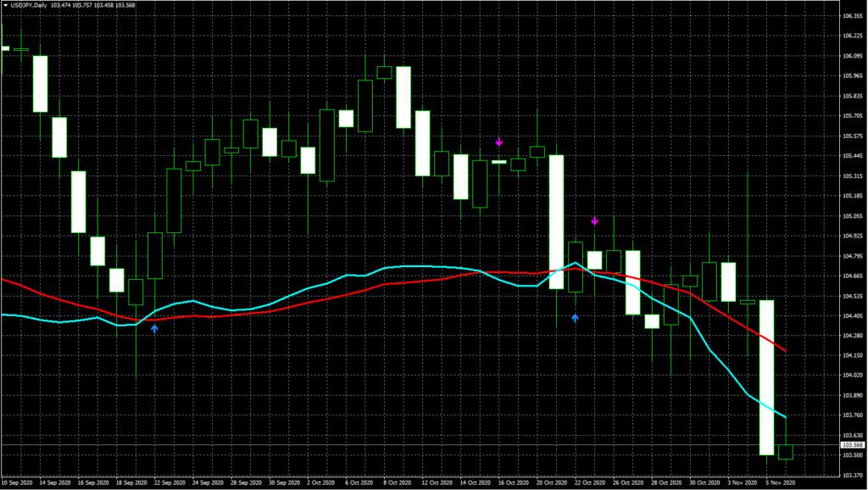
Task: Click the 103.370 price scale label
Action: [852, 476]
